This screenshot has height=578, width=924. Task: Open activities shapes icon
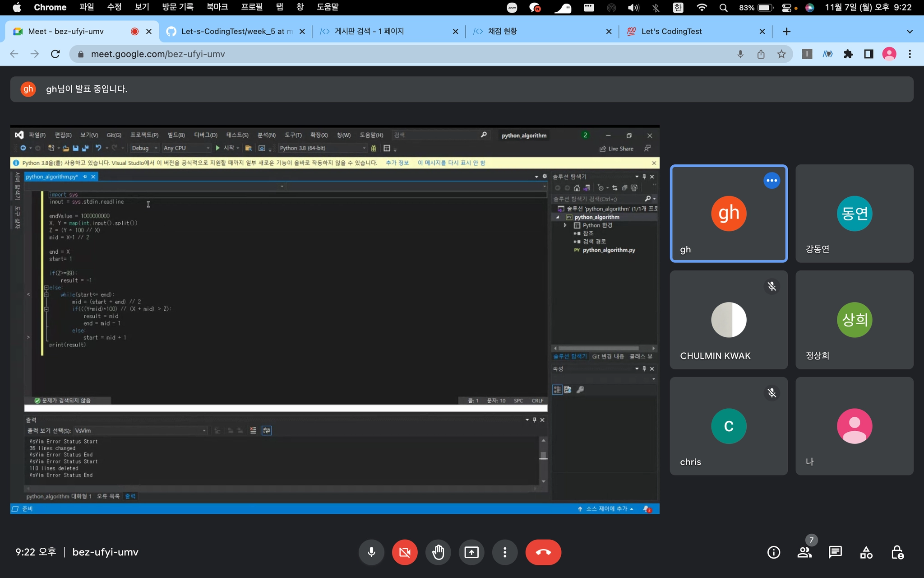(x=866, y=552)
